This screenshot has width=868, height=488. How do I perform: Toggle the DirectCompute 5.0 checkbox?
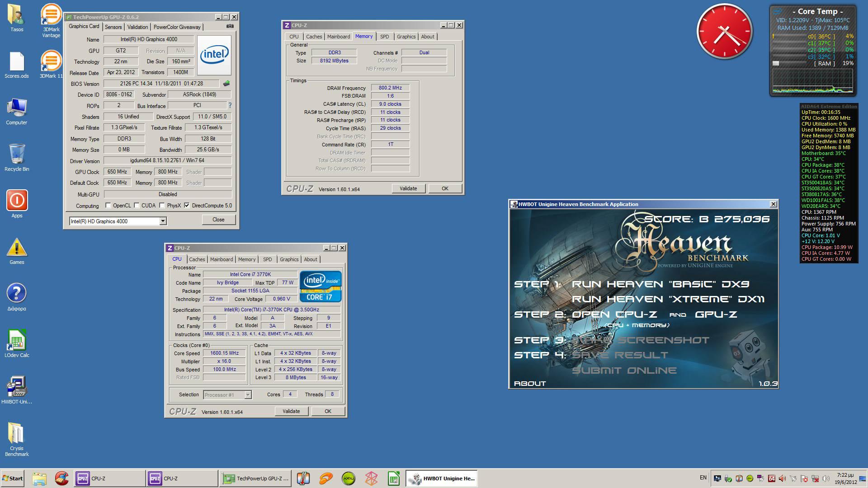(x=187, y=206)
